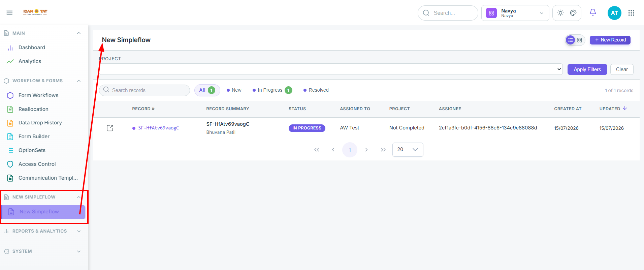Click the search magnifier icon in header
Viewport: 644px width, 270px height.
click(x=426, y=13)
